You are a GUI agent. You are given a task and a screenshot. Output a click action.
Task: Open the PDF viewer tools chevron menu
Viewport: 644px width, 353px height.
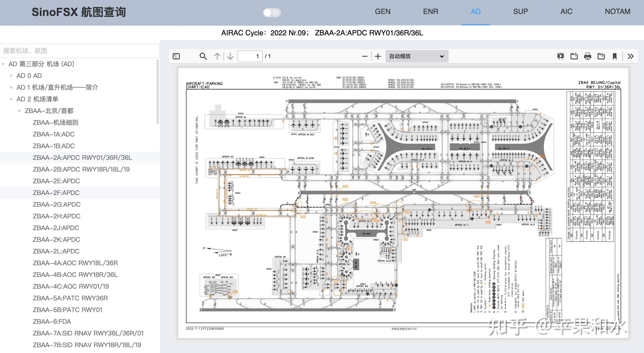pyautogui.click(x=630, y=56)
